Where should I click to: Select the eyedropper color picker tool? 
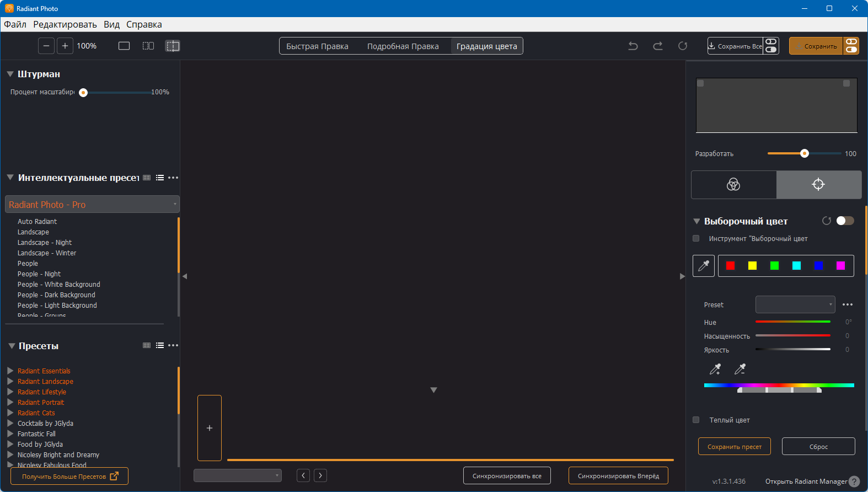tap(704, 266)
